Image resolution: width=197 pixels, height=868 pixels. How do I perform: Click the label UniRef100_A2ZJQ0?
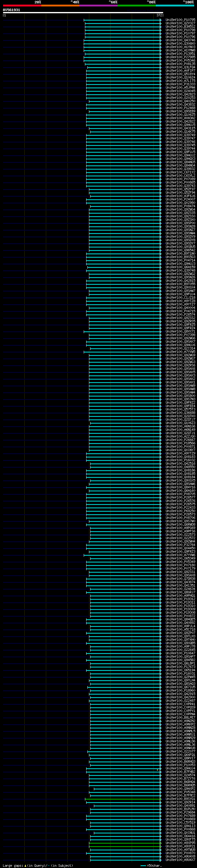180,436
